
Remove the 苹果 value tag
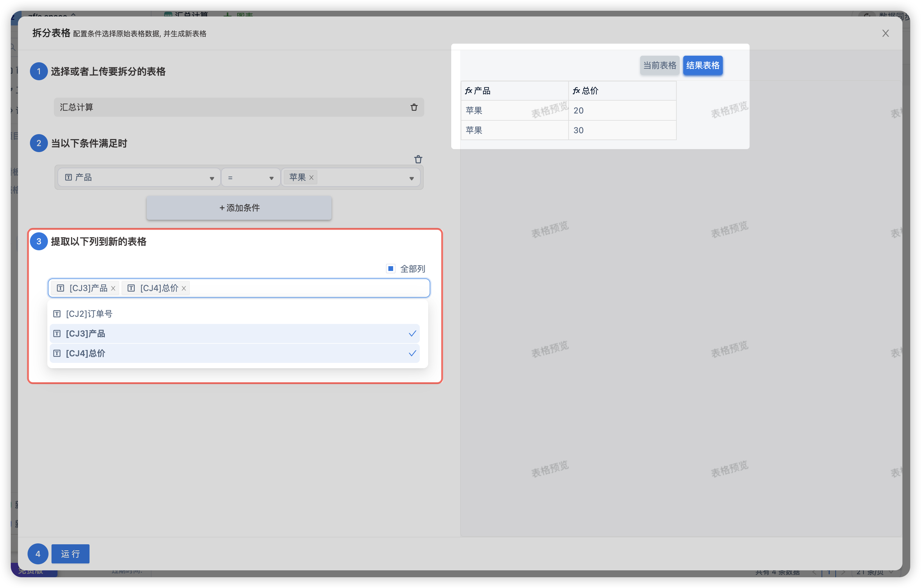311,178
